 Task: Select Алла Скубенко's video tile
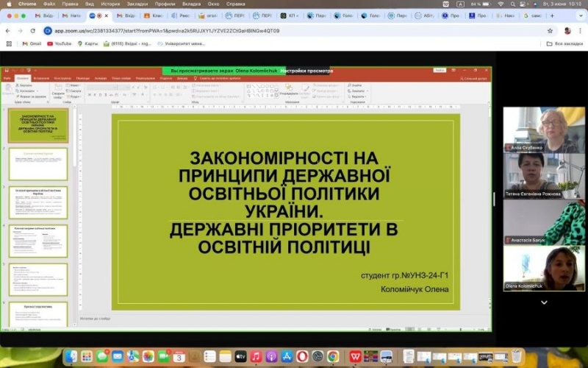(544, 130)
